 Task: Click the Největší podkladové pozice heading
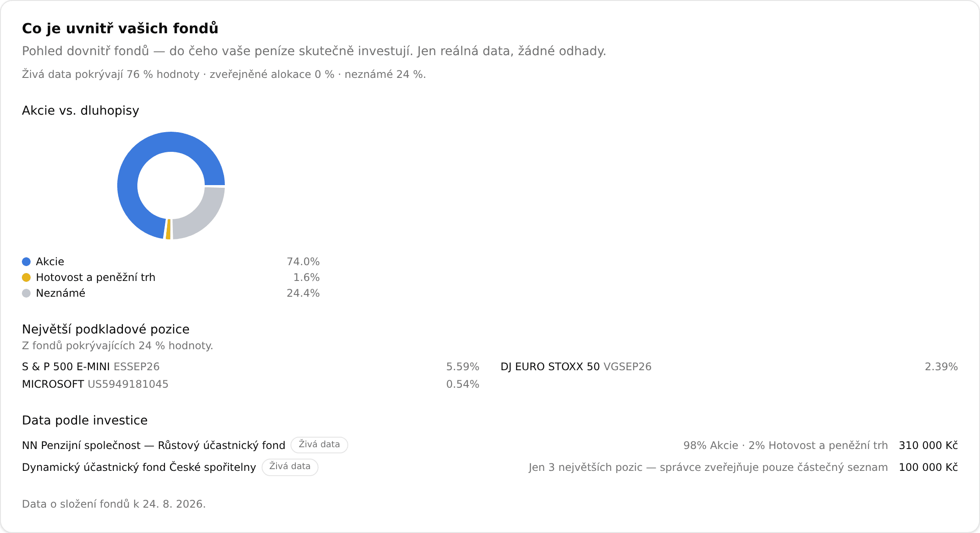(x=106, y=329)
